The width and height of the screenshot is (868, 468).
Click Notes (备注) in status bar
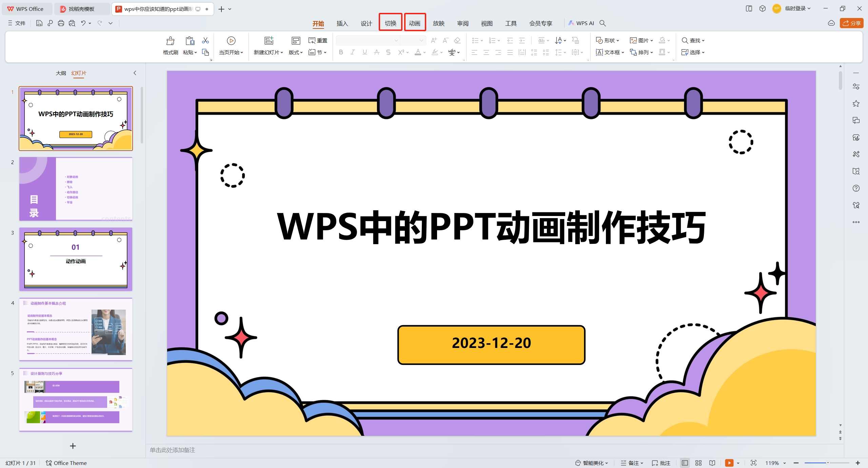pos(632,463)
